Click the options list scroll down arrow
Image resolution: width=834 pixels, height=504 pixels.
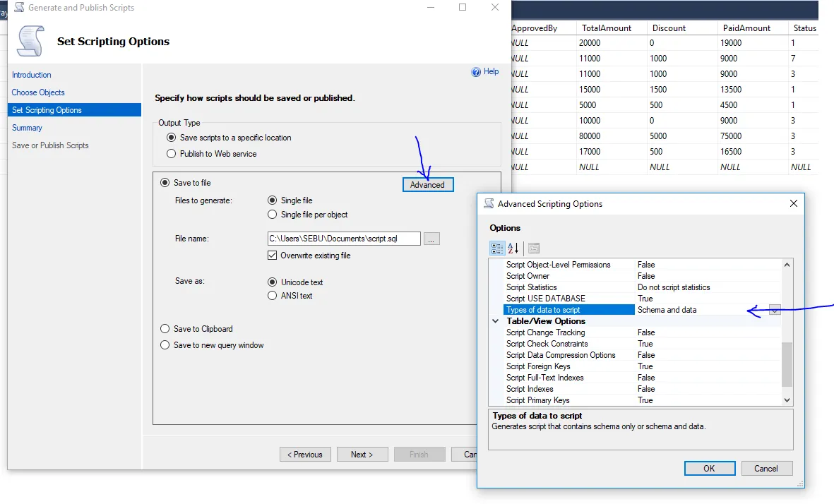pos(787,400)
